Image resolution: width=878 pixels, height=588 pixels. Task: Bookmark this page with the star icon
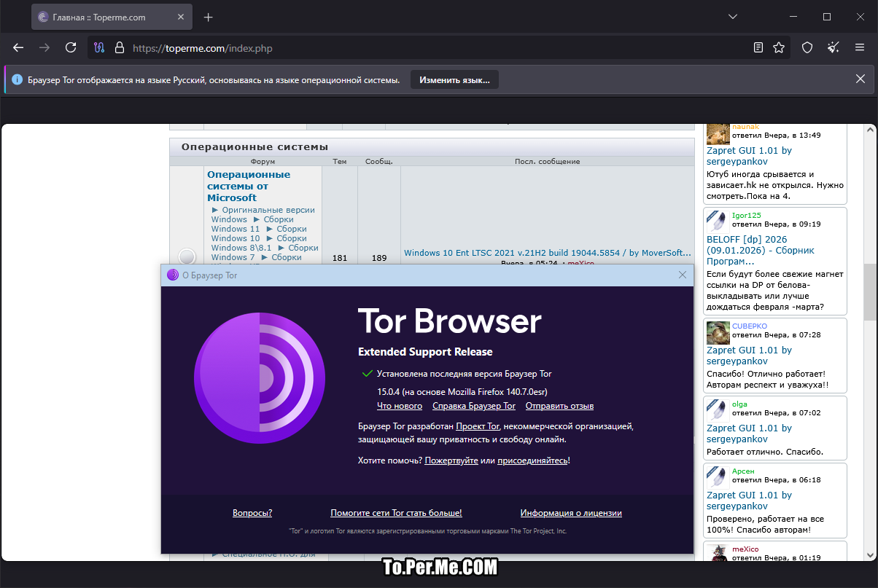(x=779, y=48)
